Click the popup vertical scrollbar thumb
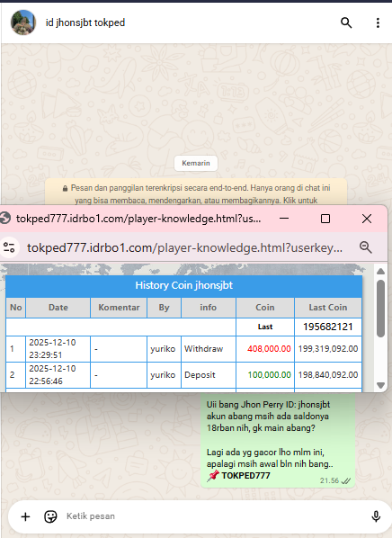Image resolution: width=392 pixels, height=538 pixels. click(380, 309)
